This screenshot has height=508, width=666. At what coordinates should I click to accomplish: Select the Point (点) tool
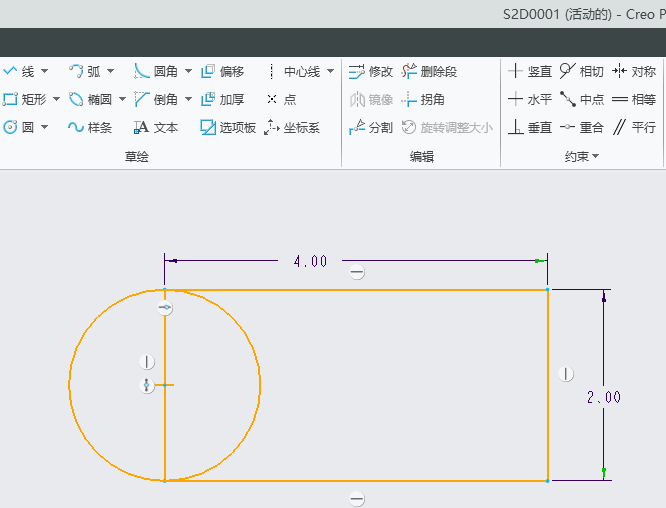click(x=282, y=99)
